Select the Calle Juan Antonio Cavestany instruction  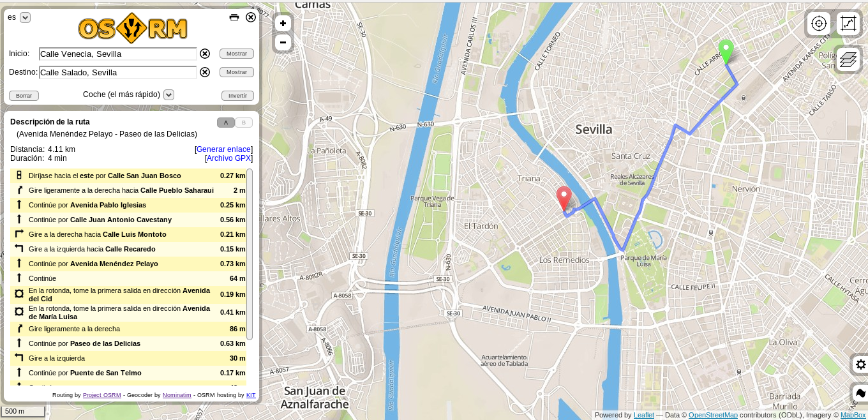128,220
